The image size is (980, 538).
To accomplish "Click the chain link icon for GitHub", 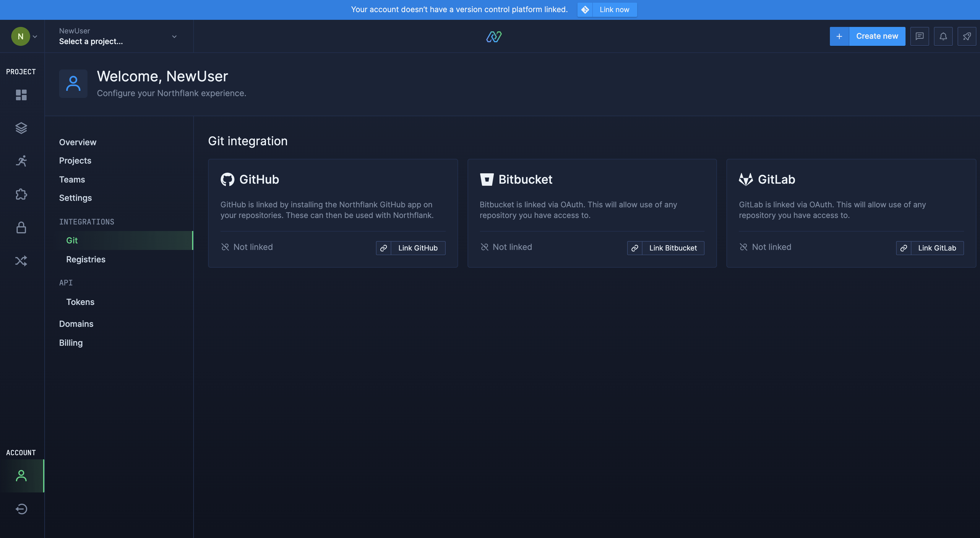I will tap(384, 248).
